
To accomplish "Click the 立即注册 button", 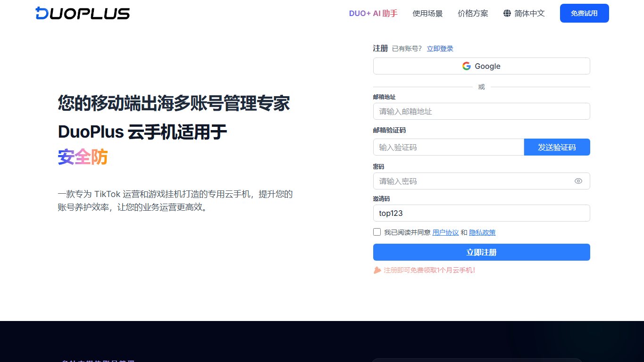I will click(x=481, y=252).
